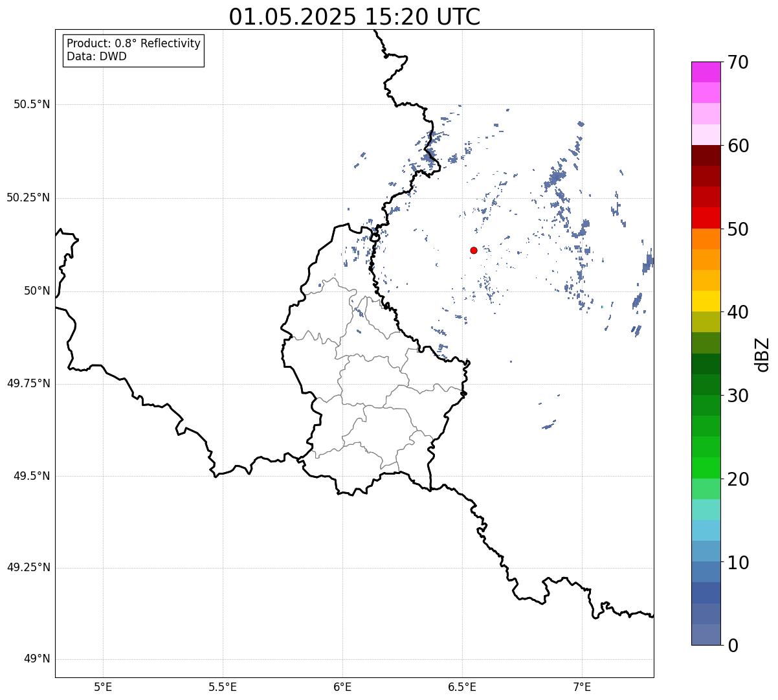The image size is (778, 700).
Task: Click the 'Data: DWD' label
Action: [96, 56]
